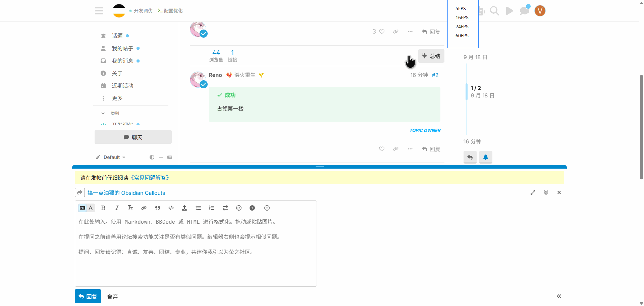The width and height of the screenshot is (644, 306).
Task: Close the reply composer
Action: click(559, 192)
